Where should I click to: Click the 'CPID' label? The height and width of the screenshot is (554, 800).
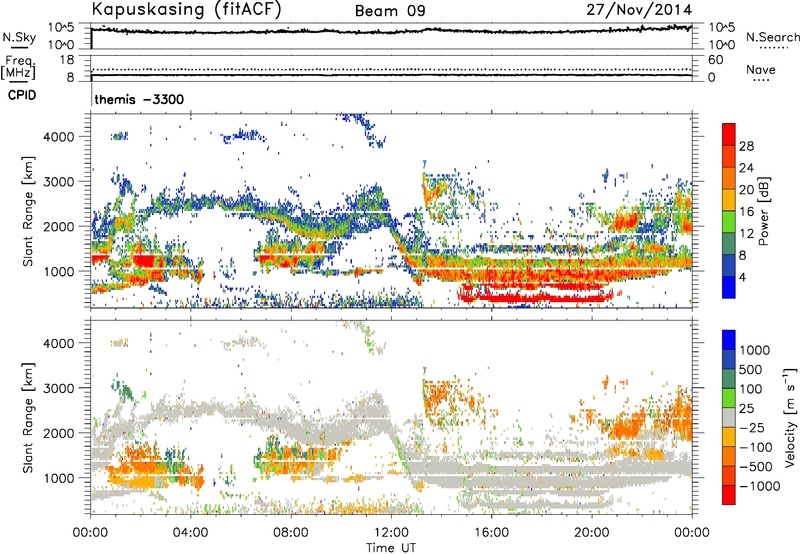click(x=22, y=95)
